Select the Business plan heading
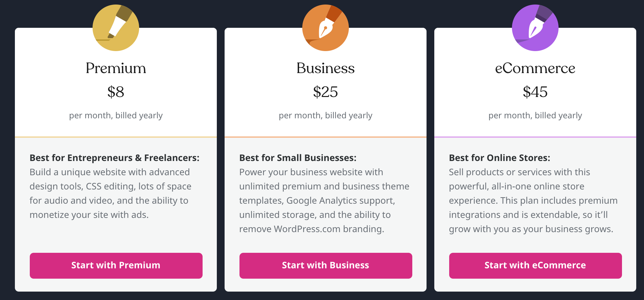The width and height of the screenshot is (644, 300). coord(326,68)
